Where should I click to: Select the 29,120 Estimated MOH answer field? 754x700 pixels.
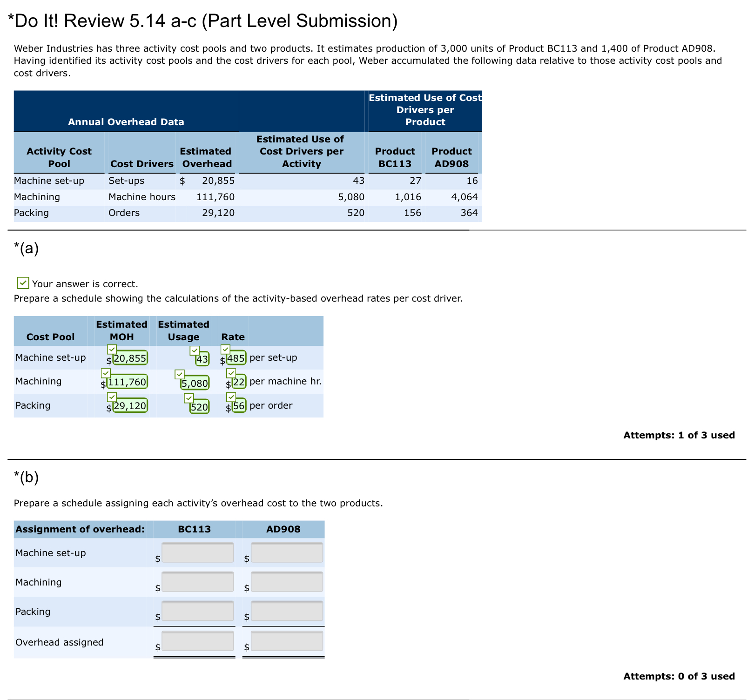[x=130, y=406]
